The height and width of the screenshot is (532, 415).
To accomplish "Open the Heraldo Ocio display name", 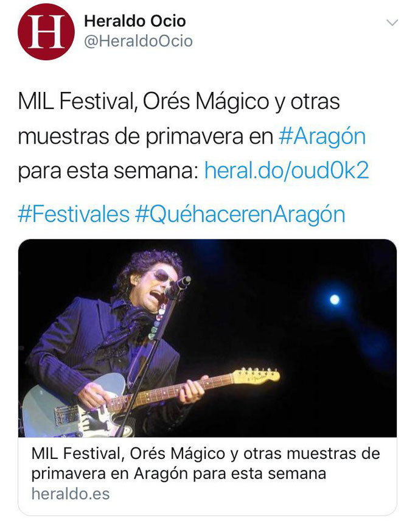I will [134, 21].
